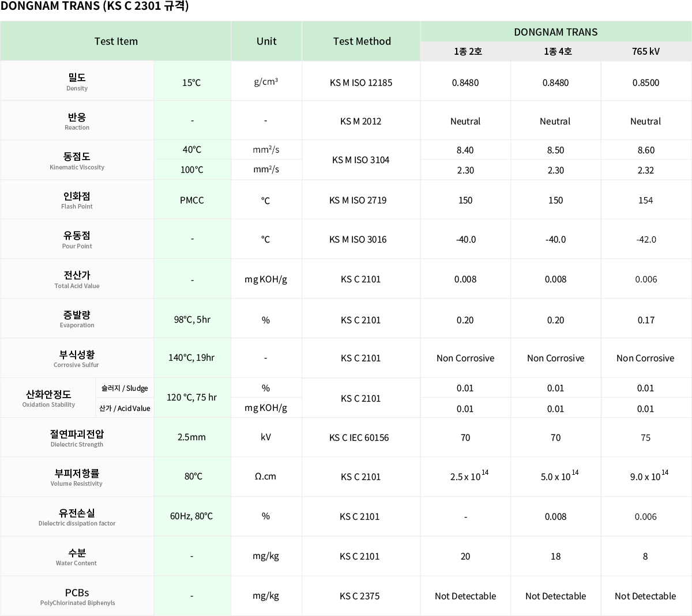Click the 산가 / Acid Value sub-label
692x616 pixels.
tap(125, 409)
